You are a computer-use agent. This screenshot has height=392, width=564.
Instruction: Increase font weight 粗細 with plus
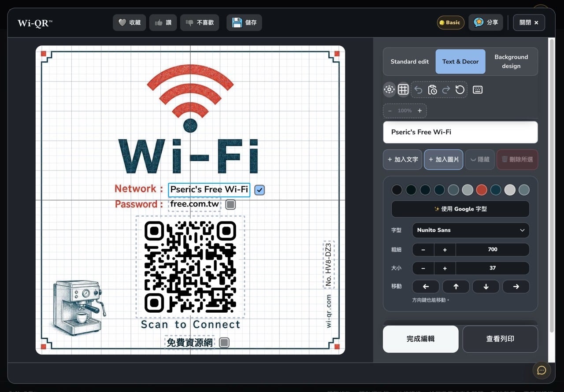click(x=445, y=250)
